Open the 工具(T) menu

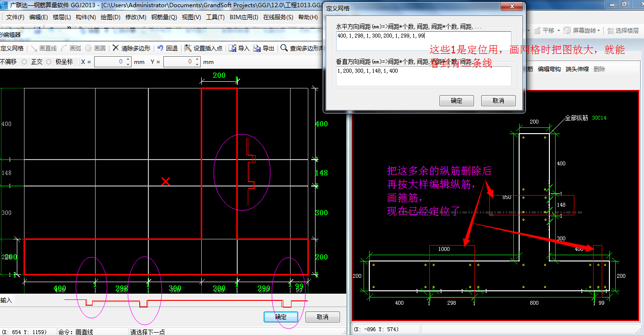[x=215, y=17]
